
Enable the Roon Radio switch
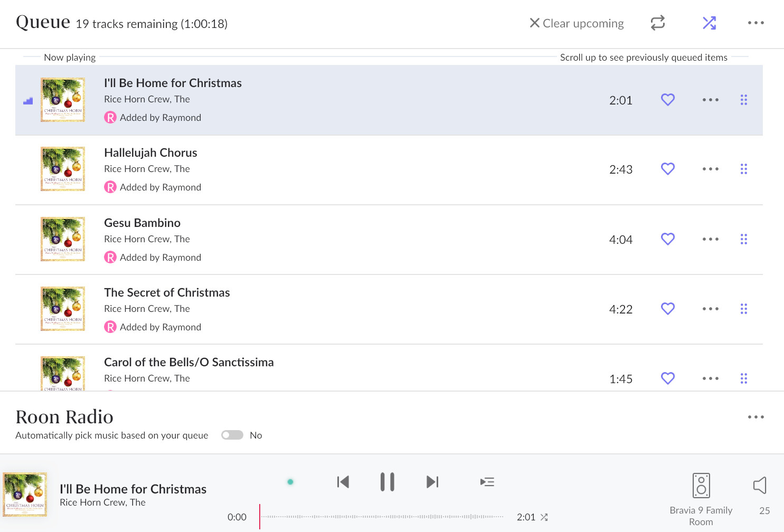[232, 435]
